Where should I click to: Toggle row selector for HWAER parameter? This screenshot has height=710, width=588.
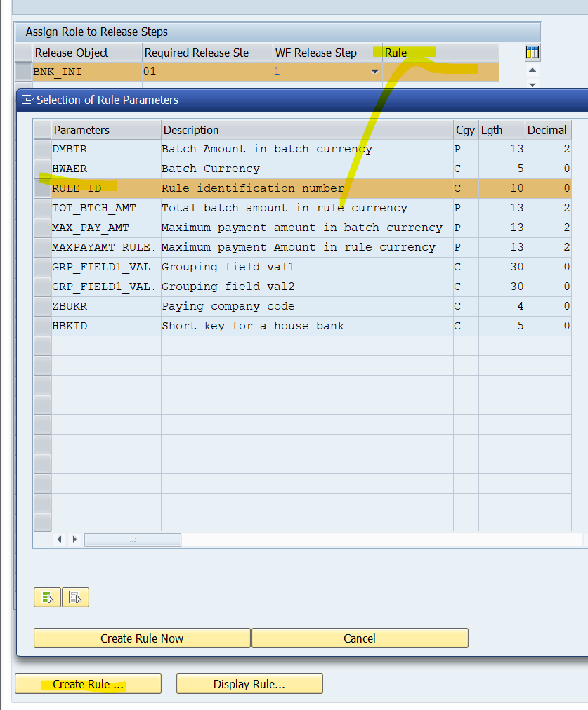coord(42,169)
